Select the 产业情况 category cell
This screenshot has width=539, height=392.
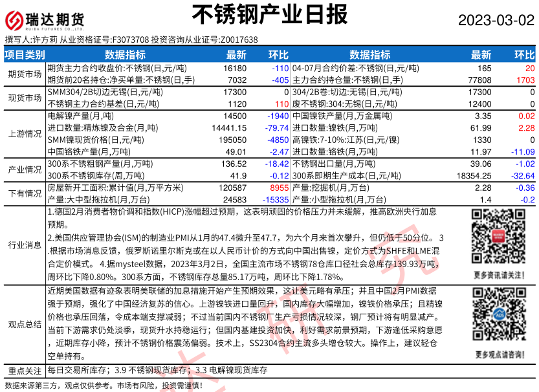(25, 169)
